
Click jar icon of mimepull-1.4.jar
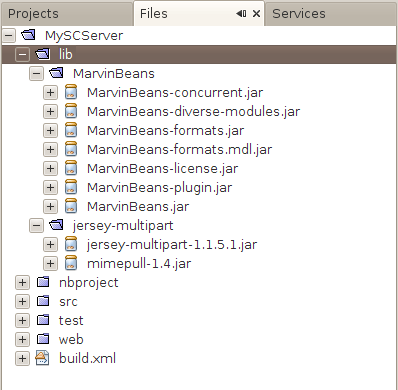pos(71,264)
